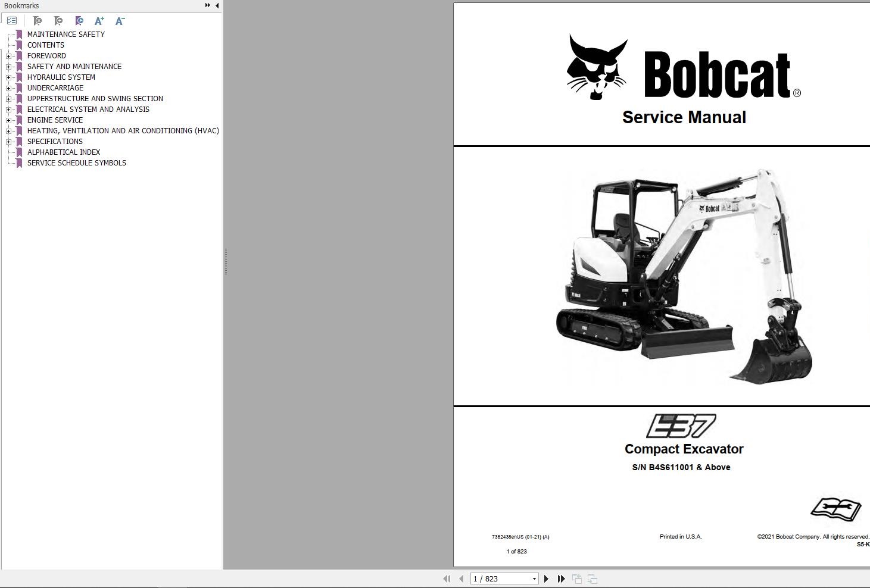Expand the HYDRAULIC SYSTEM bookmark
This screenshot has width=870, height=588.
(9, 77)
